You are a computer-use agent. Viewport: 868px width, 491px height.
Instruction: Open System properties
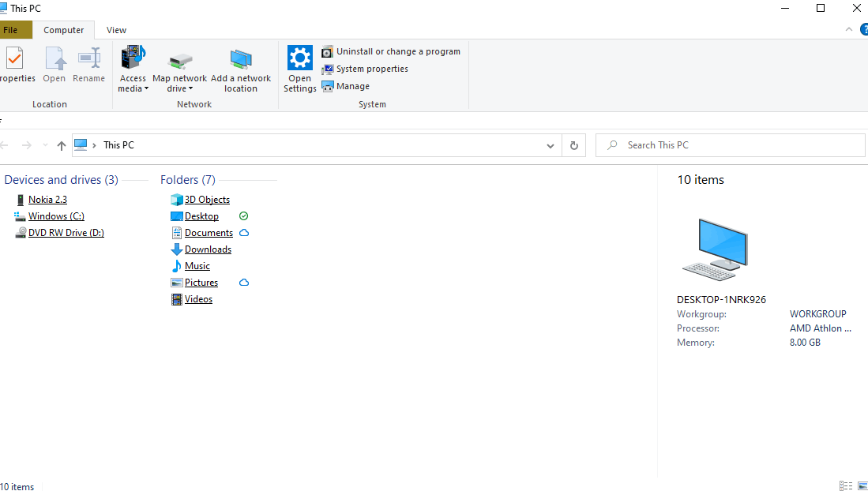click(x=365, y=69)
